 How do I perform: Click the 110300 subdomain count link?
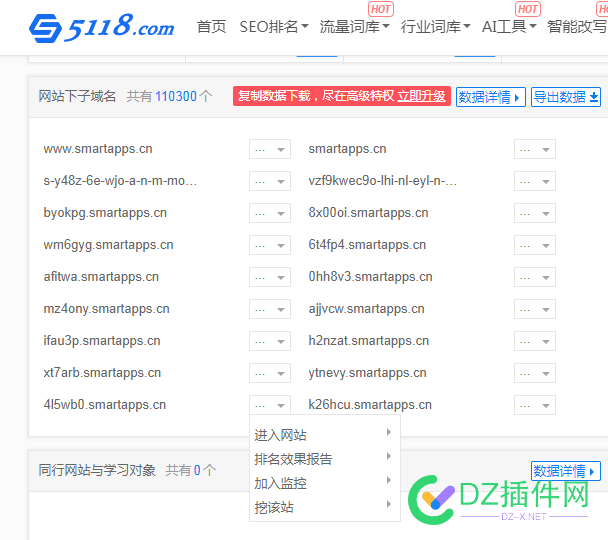176,96
